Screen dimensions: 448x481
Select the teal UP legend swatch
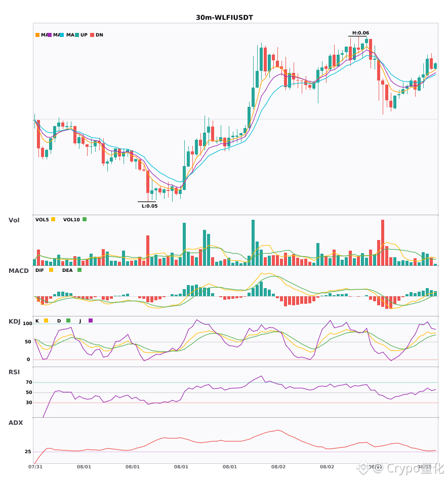77,35
